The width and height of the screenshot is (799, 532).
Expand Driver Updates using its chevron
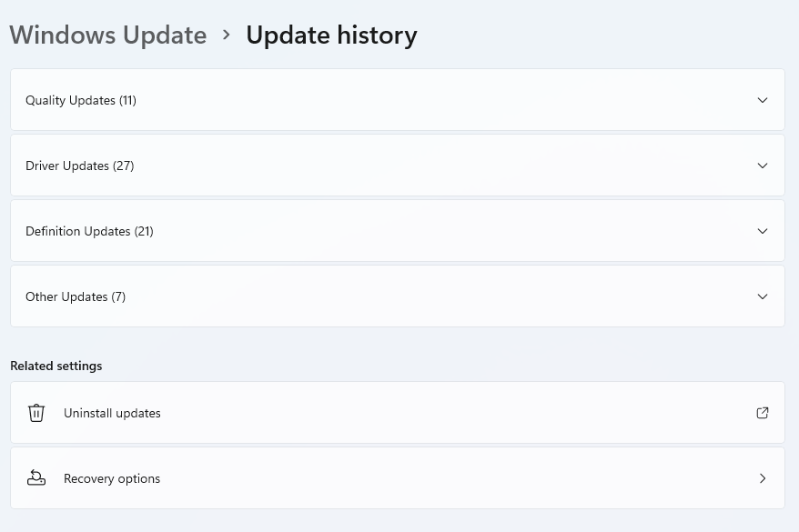pyautogui.click(x=763, y=166)
